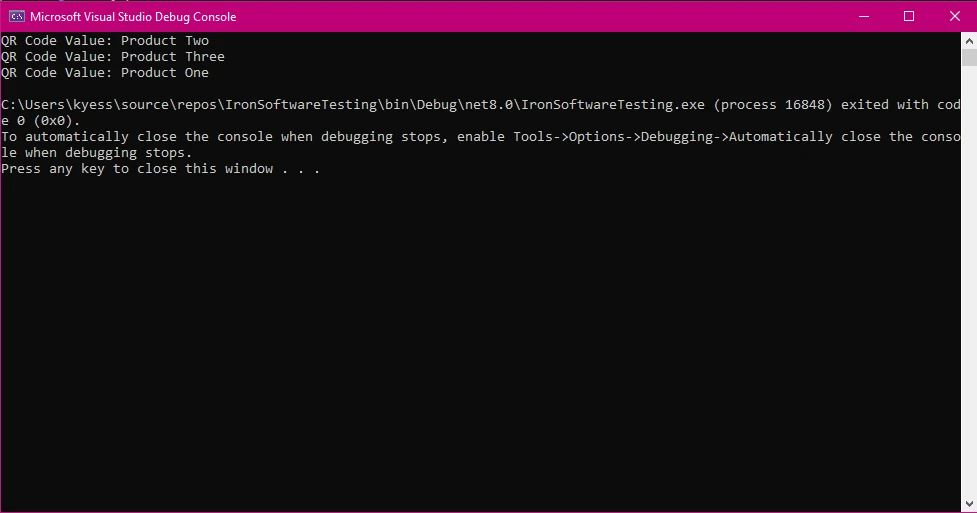Click the 'To automatically close' text
This screenshot has height=513, width=977.
[89, 137]
